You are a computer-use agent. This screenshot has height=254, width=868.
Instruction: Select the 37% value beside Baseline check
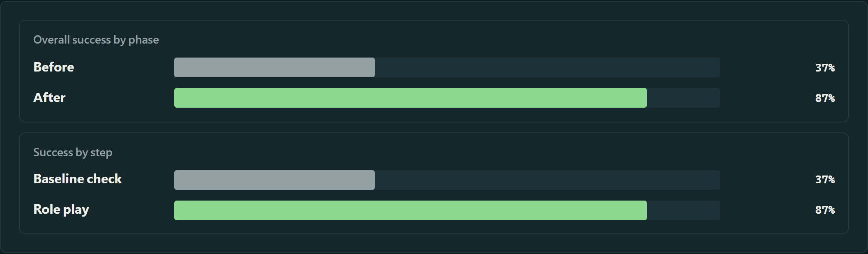coord(825,180)
